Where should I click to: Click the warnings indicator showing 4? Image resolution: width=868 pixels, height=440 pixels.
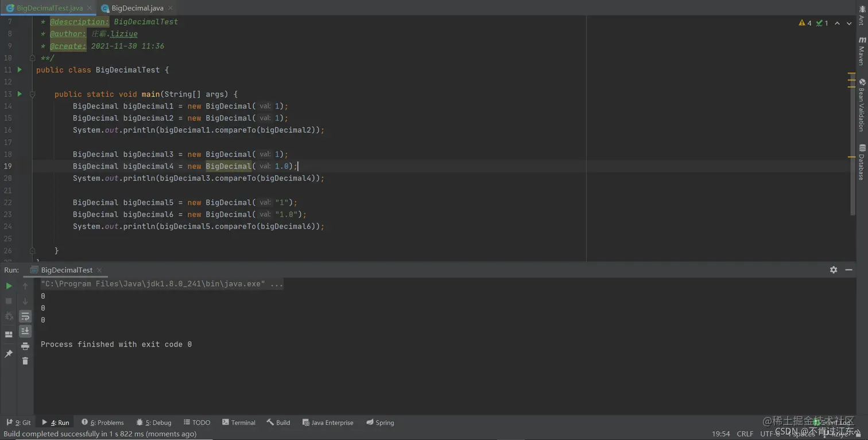point(805,23)
